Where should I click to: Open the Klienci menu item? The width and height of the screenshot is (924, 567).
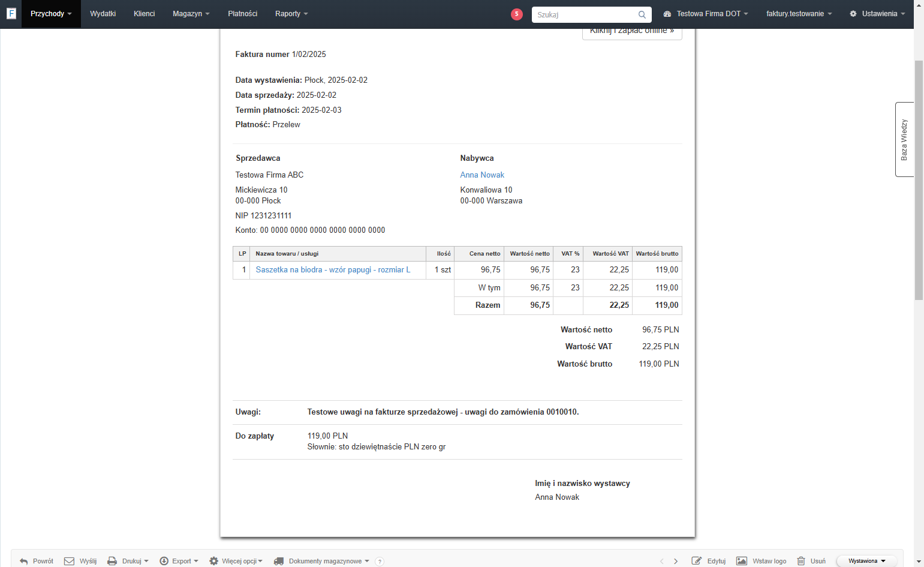click(x=144, y=14)
